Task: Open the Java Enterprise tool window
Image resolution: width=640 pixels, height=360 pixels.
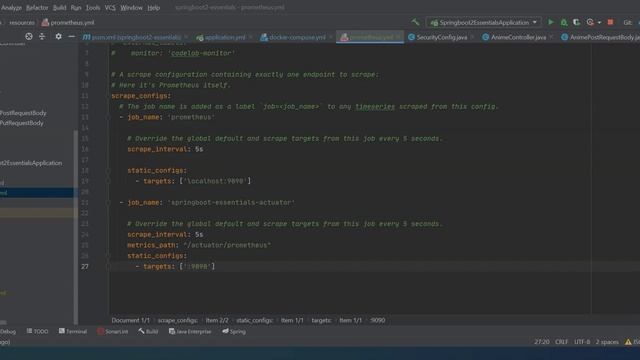Action: [x=190, y=331]
